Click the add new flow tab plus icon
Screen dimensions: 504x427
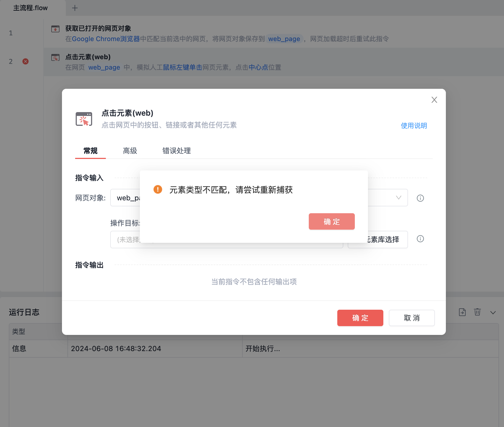(x=75, y=8)
